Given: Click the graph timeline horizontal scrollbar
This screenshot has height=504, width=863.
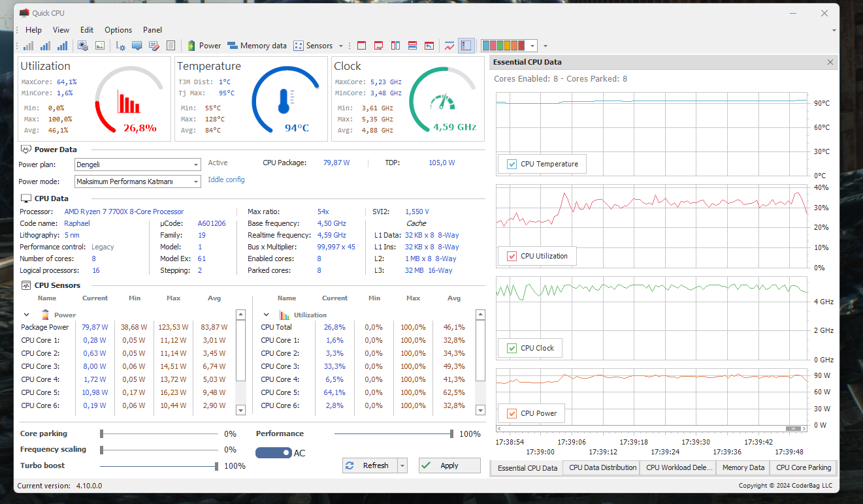Looking at the screenshot, I should point(651,429).
